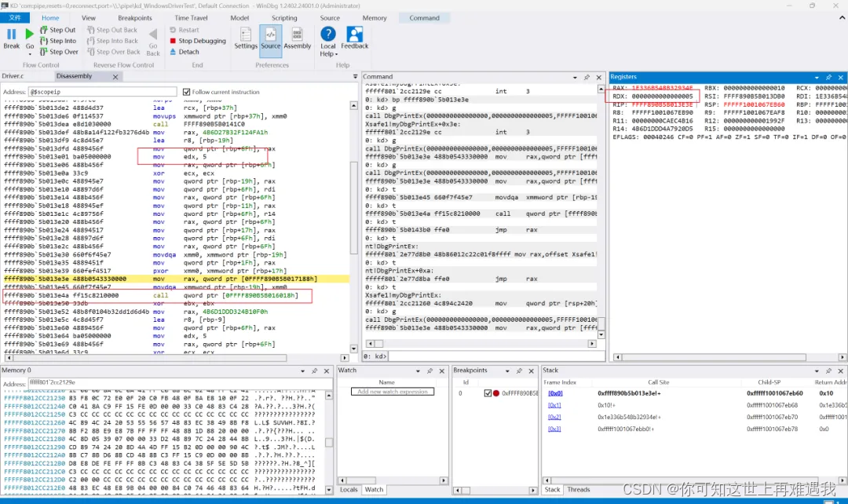Open document tab list dropdown arrow

click(356, 77)
